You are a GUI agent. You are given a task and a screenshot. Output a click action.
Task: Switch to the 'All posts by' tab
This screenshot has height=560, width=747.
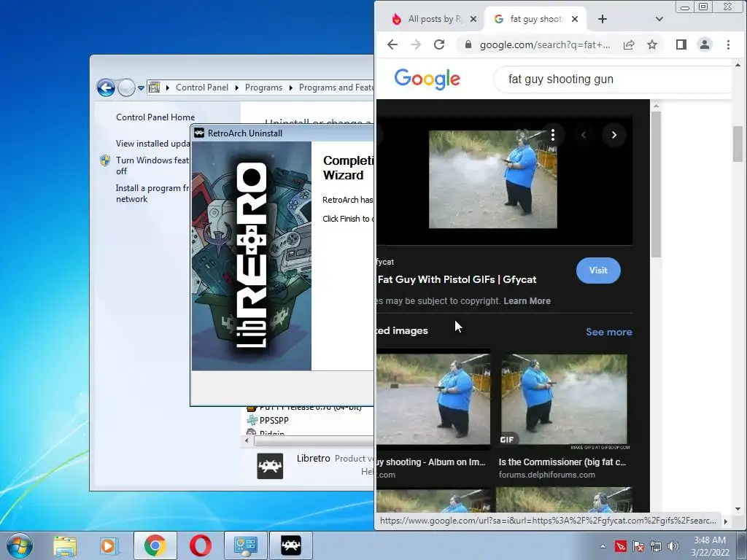coord(433,19)
